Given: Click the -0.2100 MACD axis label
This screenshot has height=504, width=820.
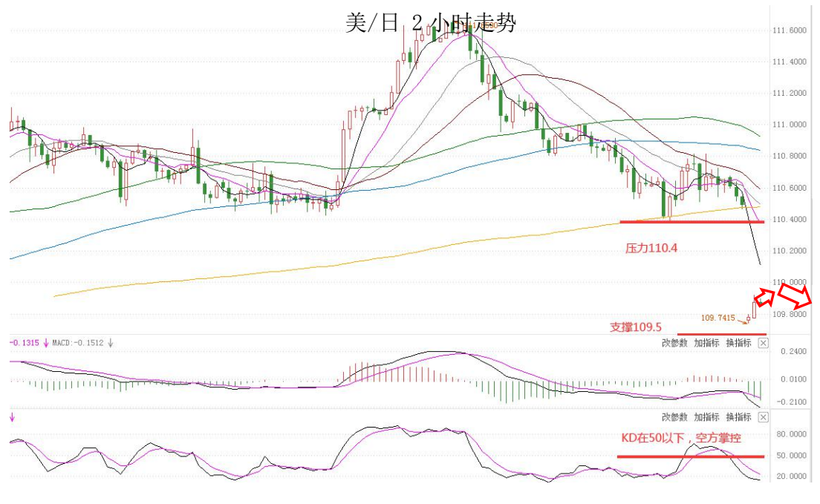Looking at the screenshot, I should tap(792, 402).
